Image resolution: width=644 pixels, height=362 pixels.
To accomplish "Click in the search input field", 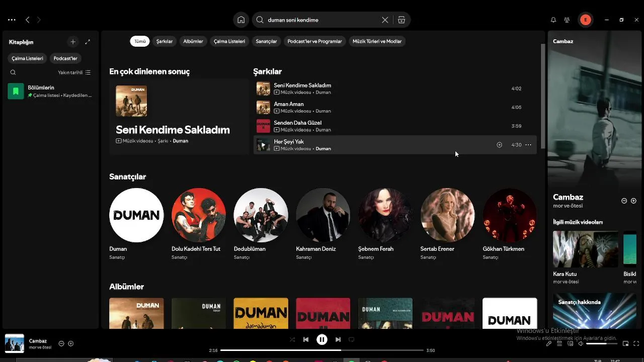I will pos(322,20).
